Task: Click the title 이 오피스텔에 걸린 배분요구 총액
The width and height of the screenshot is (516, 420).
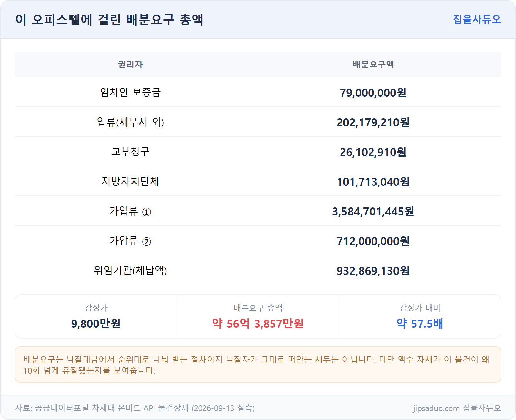Action: click(109, 20)
